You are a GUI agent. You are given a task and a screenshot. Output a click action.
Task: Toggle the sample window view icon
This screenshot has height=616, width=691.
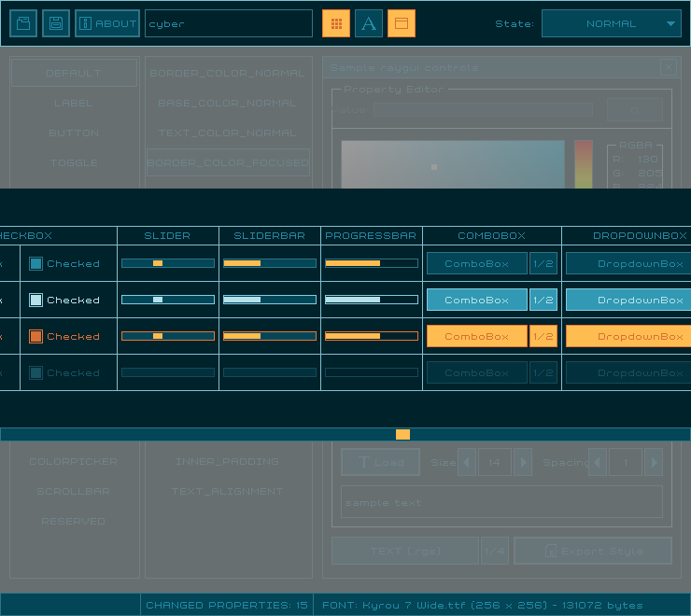coord(402,23)
